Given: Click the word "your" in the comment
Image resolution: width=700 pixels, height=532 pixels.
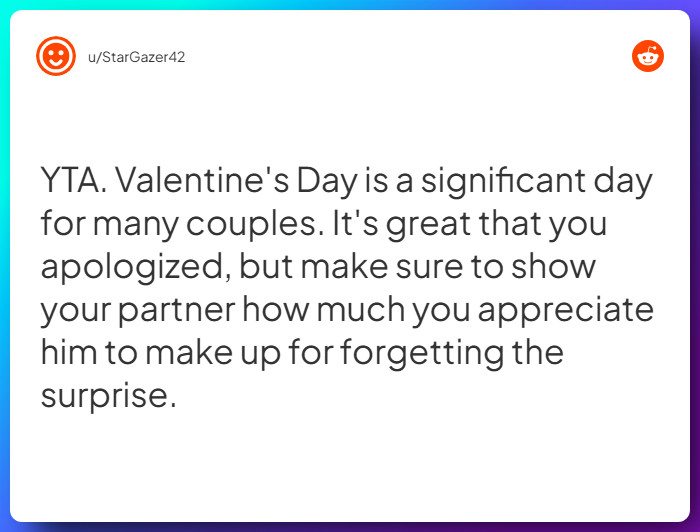Looking at the screenshot, I should [x=76, y=311].
